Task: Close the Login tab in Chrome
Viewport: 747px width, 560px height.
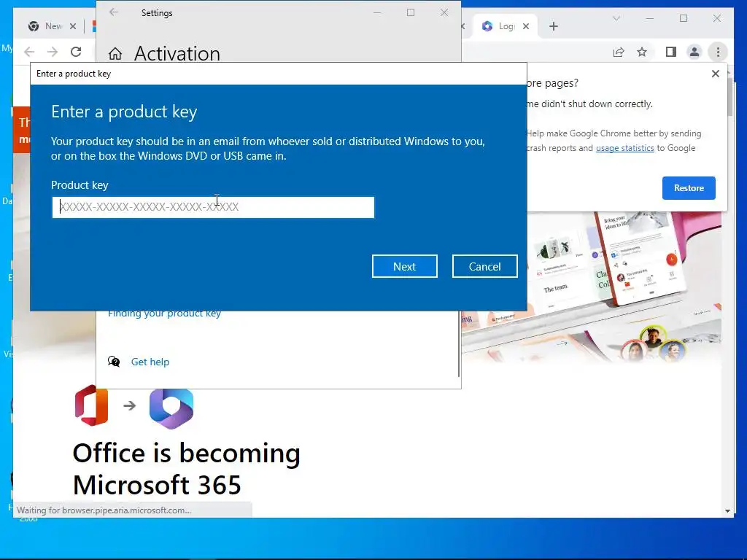Action: [526, 26]
